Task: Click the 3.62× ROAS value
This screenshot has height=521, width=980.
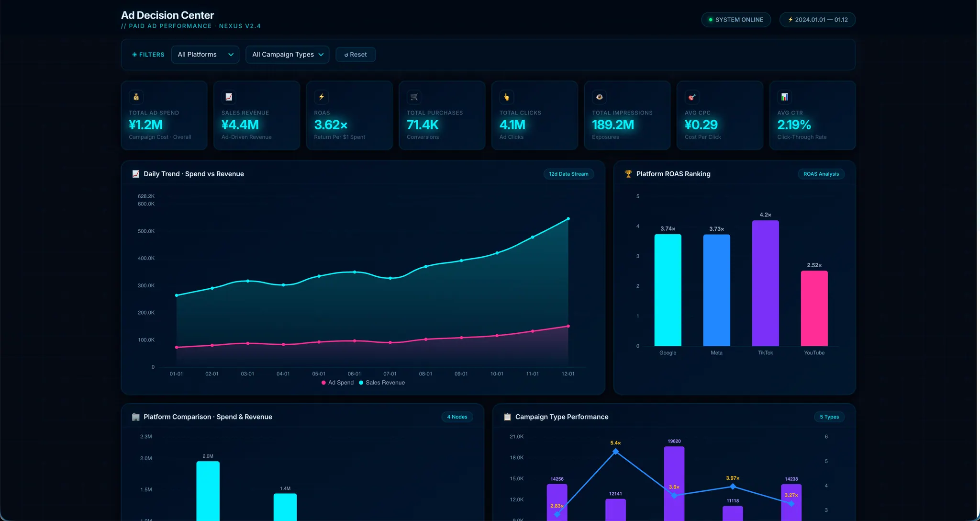Action: pyautogui.click(x=331, y=125)
